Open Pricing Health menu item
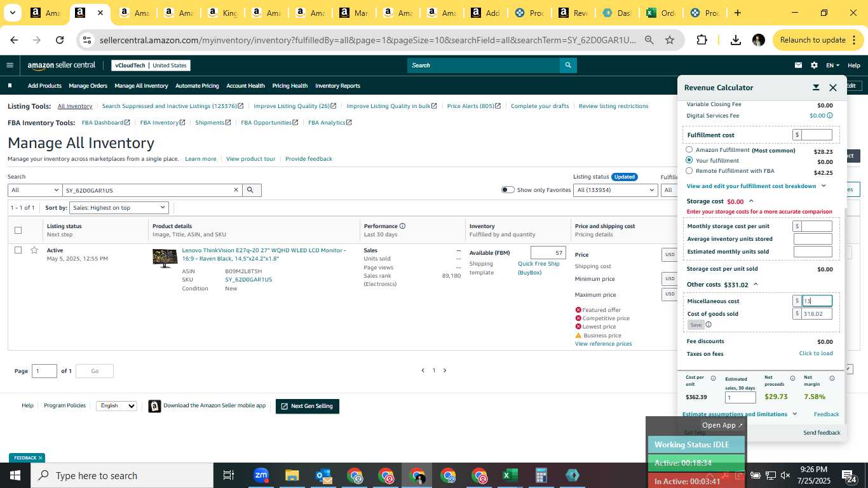Viewport: 868px width, 488px height. point(290,86)
